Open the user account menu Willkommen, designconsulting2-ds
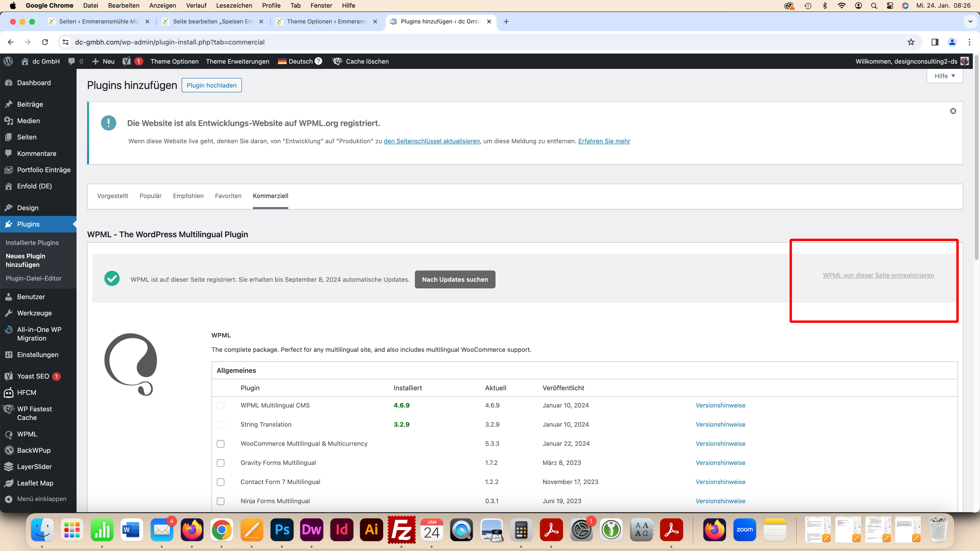Viewport: 980px width, 551px height. pos(912,61)
